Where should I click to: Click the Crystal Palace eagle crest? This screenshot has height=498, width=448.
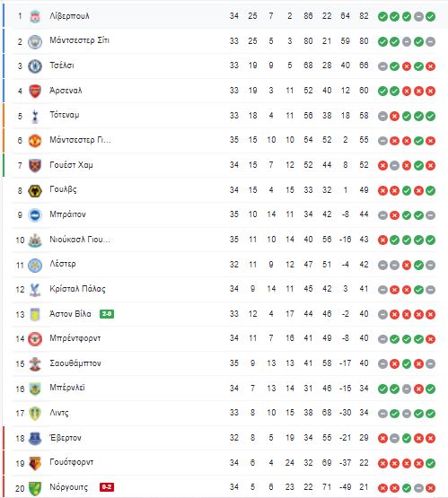click(35, 290)
